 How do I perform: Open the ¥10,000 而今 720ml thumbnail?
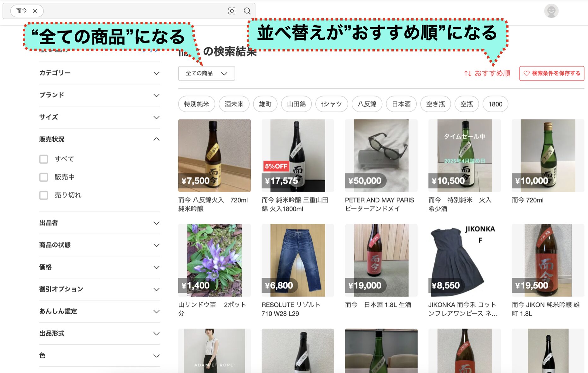(548, 156)
